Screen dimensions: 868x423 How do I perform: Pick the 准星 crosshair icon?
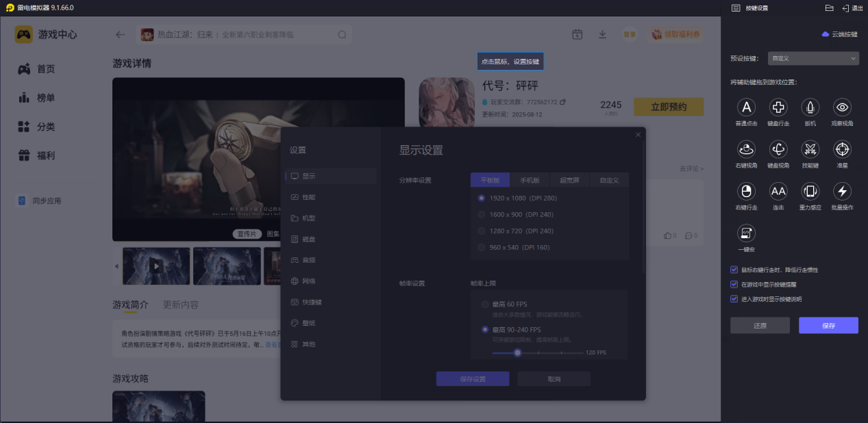point(841,150)
